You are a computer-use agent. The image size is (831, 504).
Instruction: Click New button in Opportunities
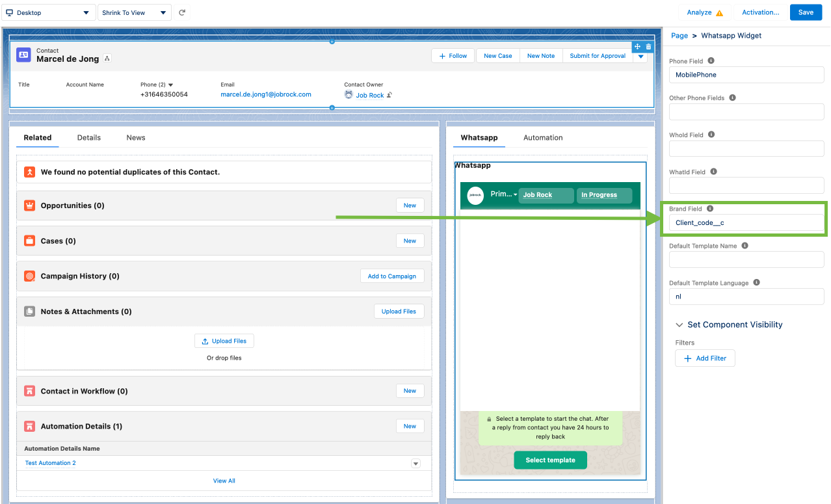pyautogui.click(x=410, y=206)
